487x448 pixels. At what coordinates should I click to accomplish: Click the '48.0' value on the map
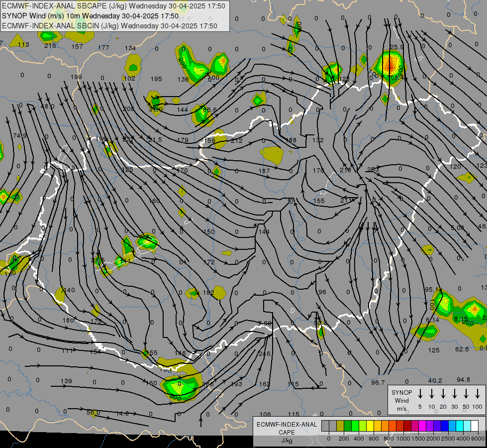click(x=48, y=107)
